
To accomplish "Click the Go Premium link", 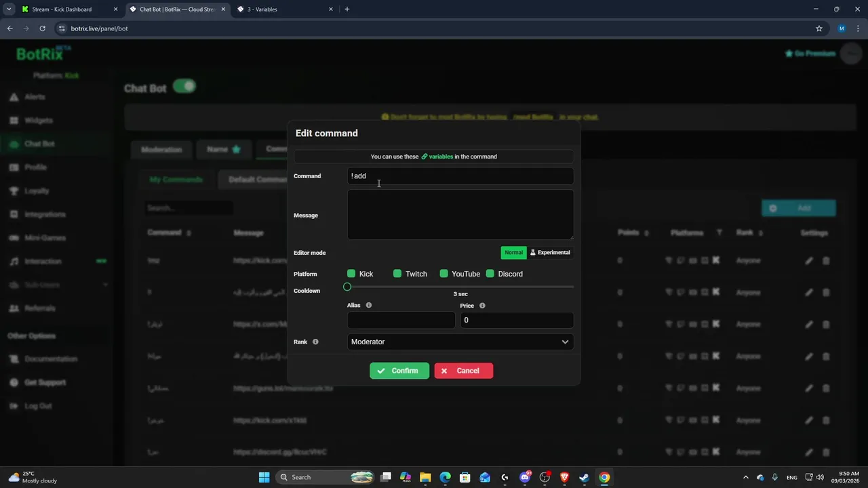I will [810, 54].
